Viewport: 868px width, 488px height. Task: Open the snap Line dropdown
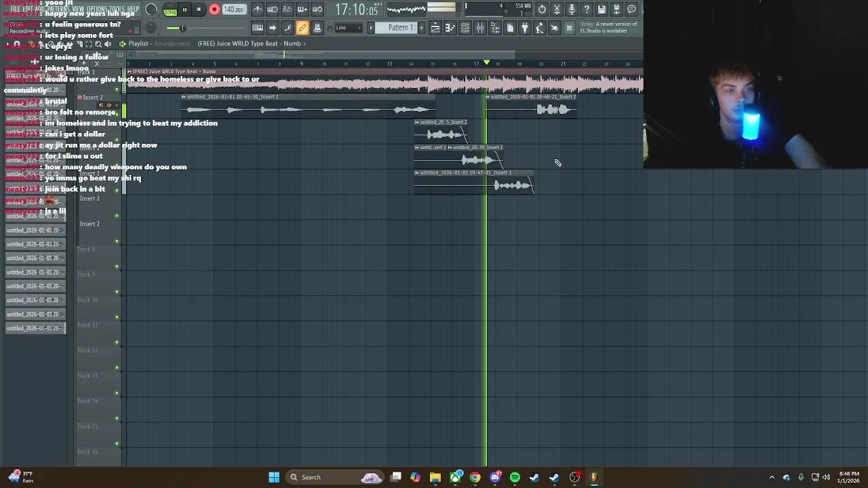tap(350, 28)
